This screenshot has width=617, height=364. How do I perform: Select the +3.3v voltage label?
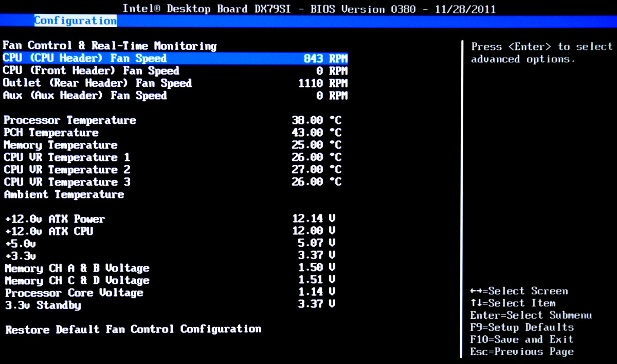20,256
